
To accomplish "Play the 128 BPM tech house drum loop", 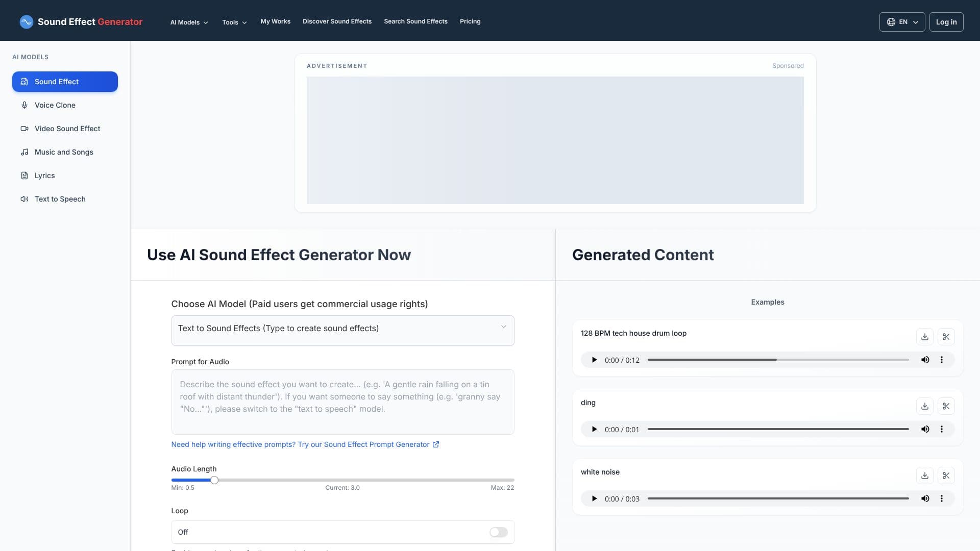I will tap(594, 360).
